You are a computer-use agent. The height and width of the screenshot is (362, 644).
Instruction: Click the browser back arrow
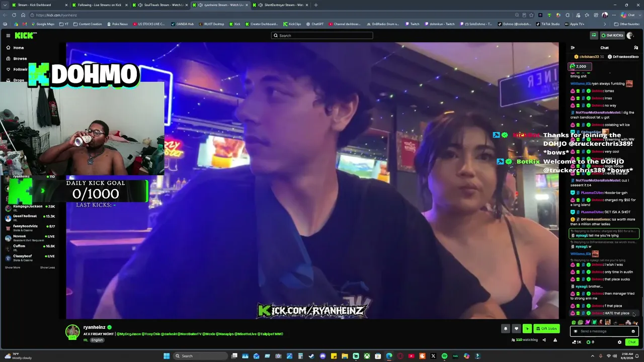(5, 15)
